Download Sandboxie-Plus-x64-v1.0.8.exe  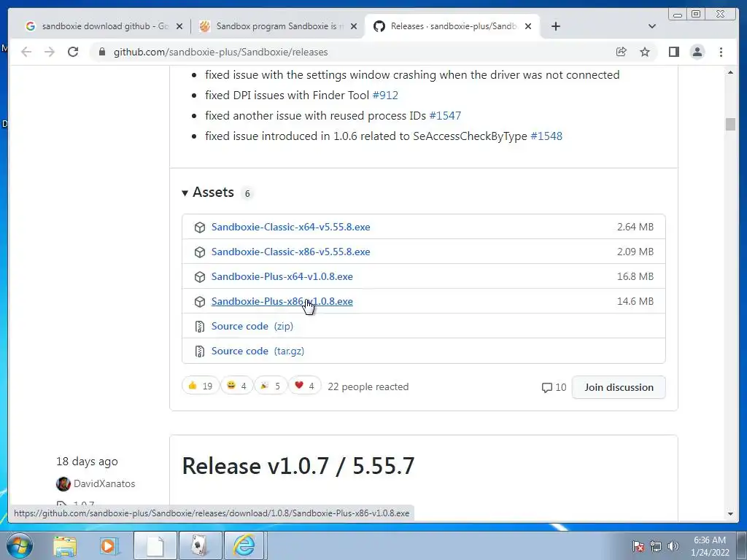[x=282, y=276]
